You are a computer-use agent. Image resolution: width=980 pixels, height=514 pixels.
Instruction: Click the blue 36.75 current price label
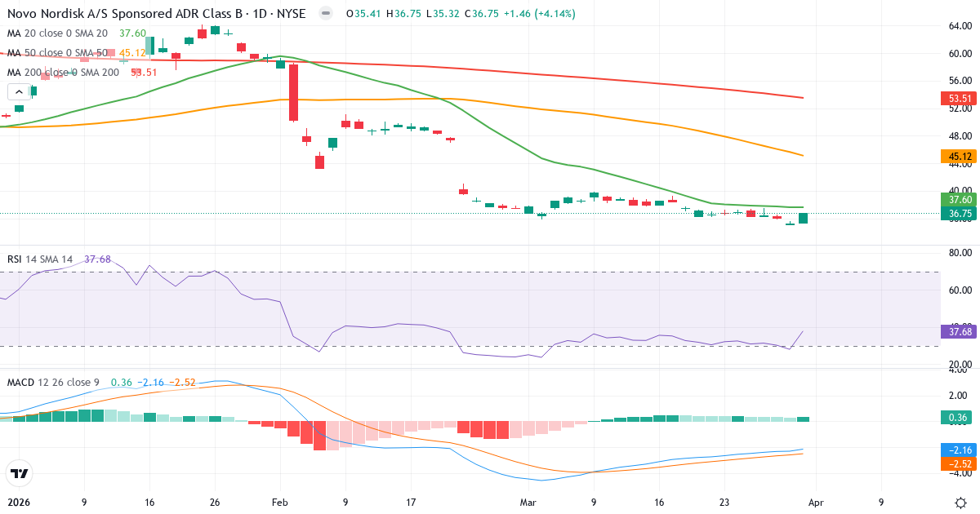(958, 214)
